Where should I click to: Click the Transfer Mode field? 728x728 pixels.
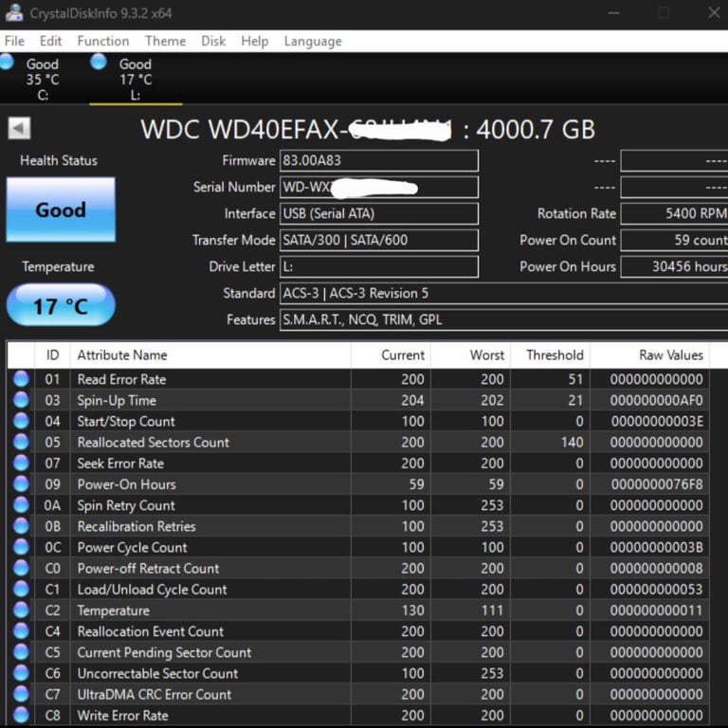pyautogui.click(x=379, y=240)
